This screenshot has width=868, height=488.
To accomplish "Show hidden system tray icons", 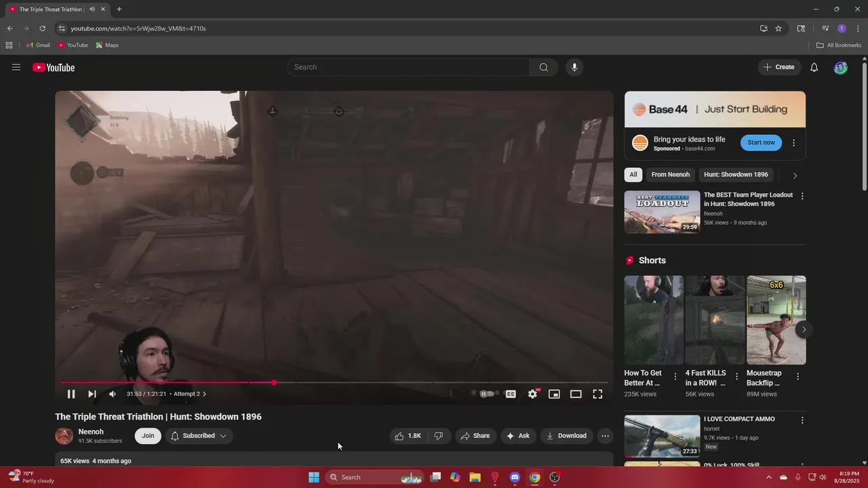I will [768, 477].
